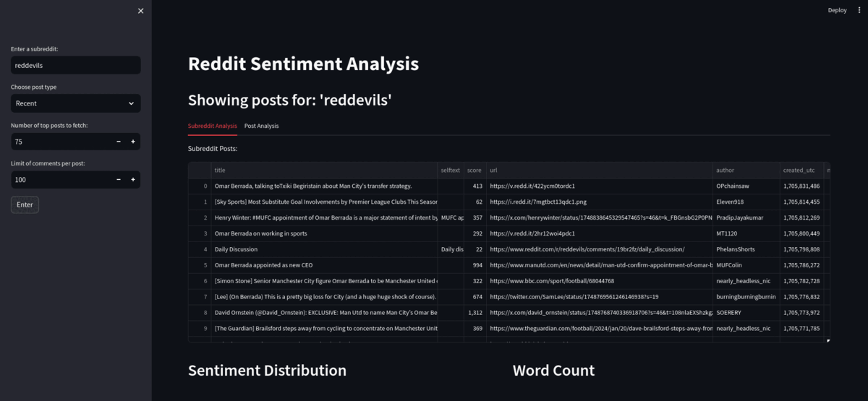Click the selftext cell starting 'MUFC ap'
This screenshot has width=868, height=401.
(451, 218)
